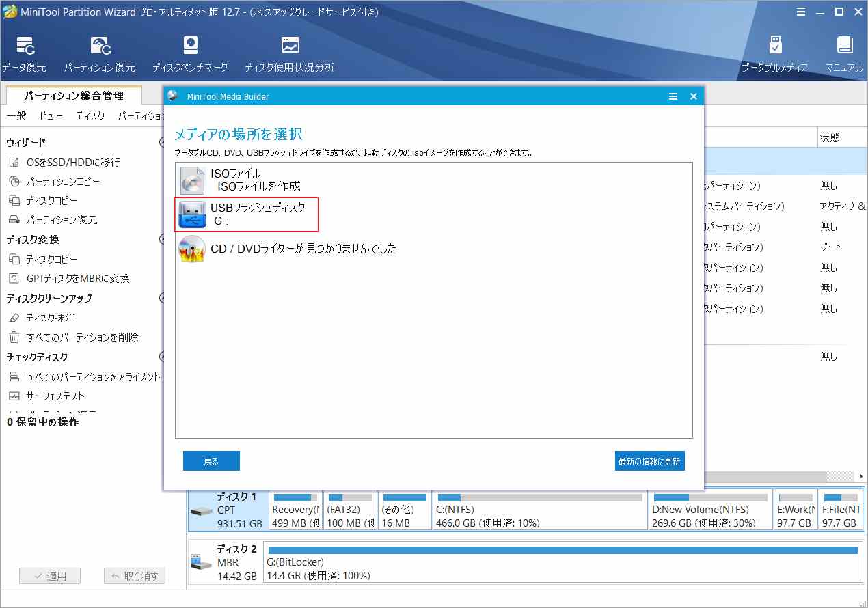Collapse the ディスククリーンアップ section
Image resolution: width=868 pixels, height=608 pixels.
(x=161, y=299)
